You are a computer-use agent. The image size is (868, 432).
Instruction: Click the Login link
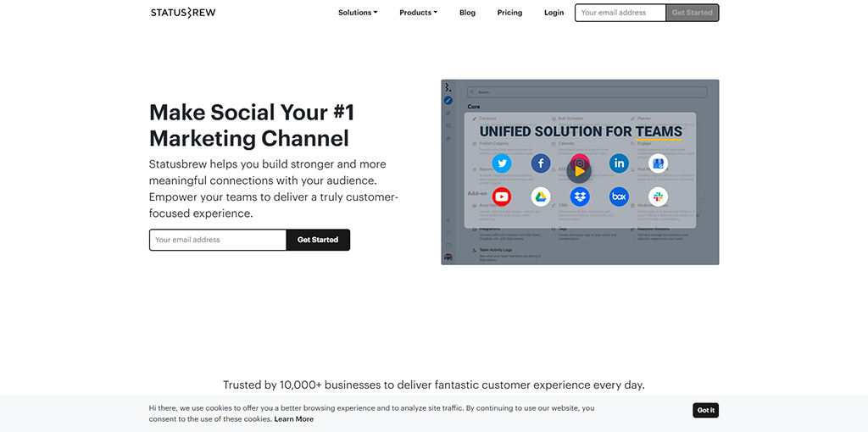point(554,13)
